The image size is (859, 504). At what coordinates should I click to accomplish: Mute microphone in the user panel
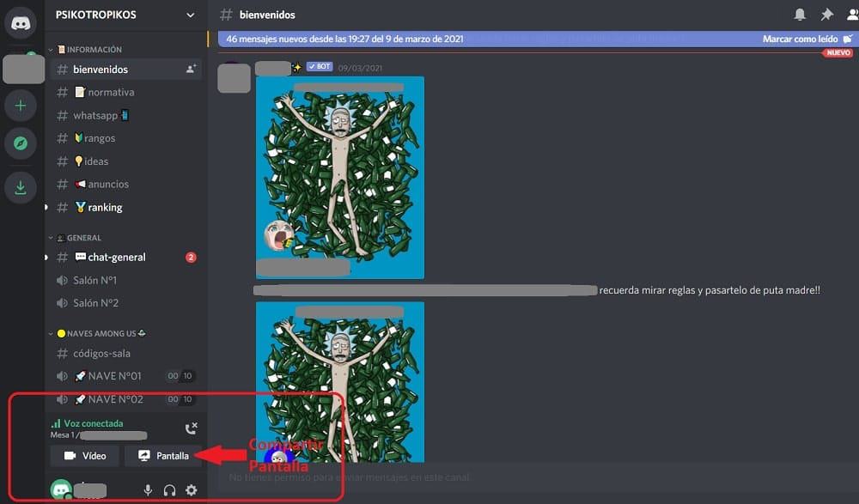[x=148, y=489]
